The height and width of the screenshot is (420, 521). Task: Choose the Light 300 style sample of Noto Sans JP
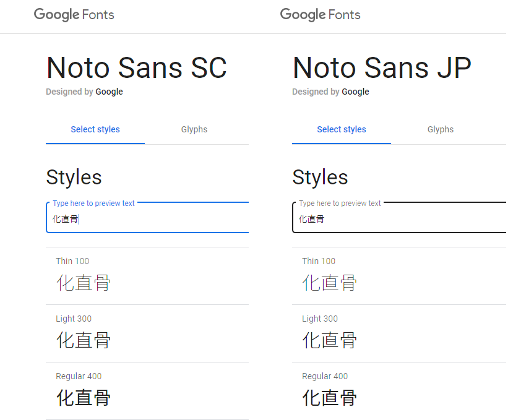pyautogui.click(x=330, y=340)
